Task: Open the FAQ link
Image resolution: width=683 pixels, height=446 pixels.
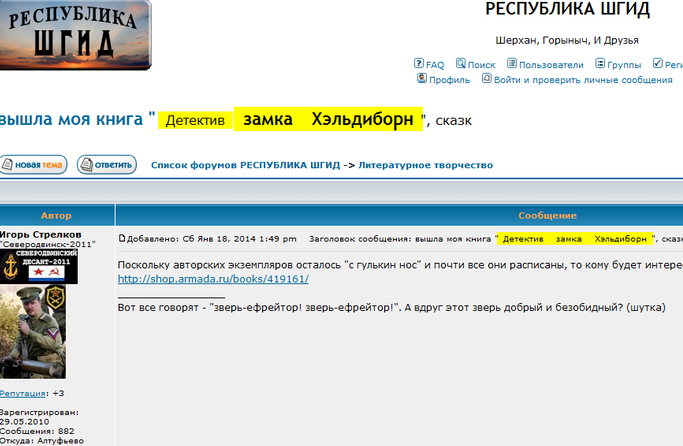Action: [x=435, y=65]
